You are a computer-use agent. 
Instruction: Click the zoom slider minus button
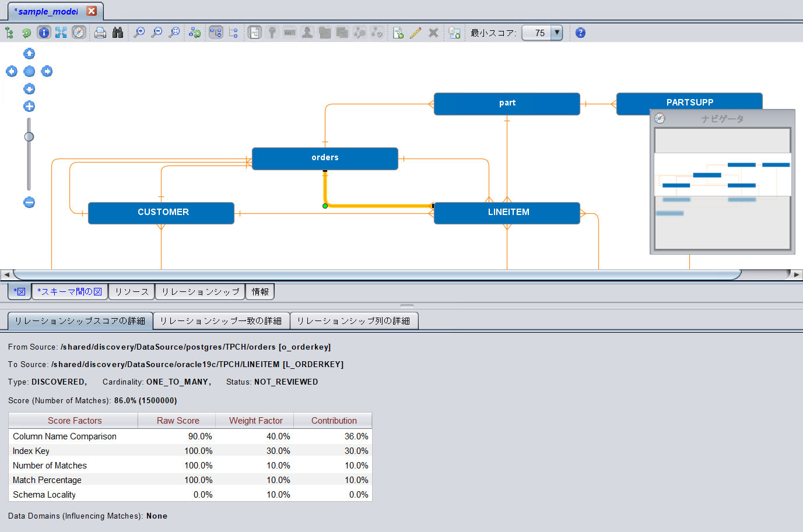click(29, 202)
